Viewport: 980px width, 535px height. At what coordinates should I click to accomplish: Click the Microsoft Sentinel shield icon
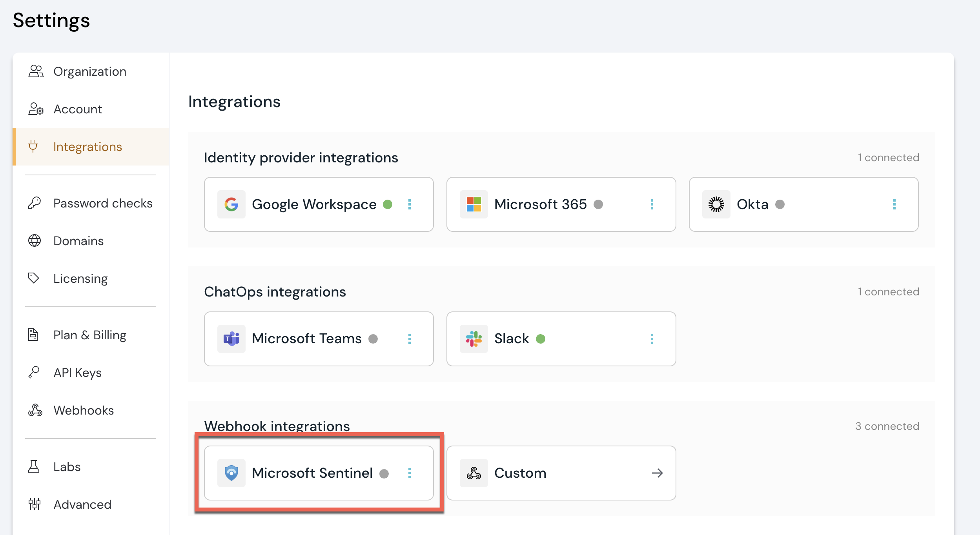(x=231, y=473)
